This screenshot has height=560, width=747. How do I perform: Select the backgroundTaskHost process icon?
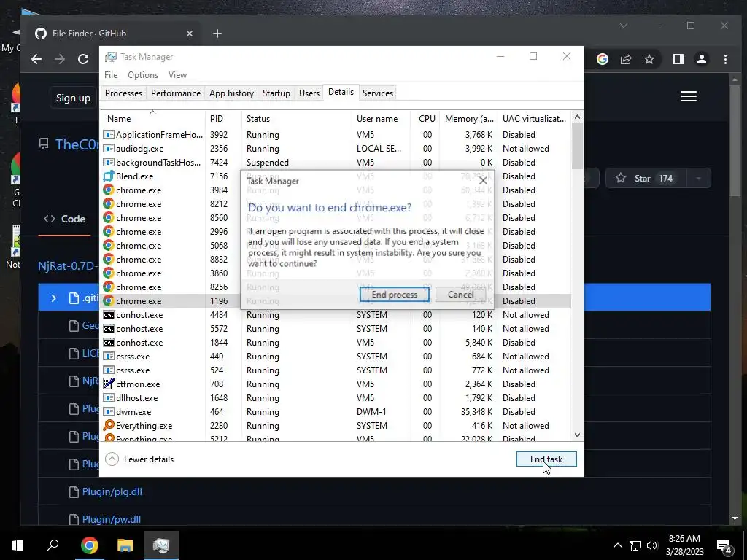[109, 163]
